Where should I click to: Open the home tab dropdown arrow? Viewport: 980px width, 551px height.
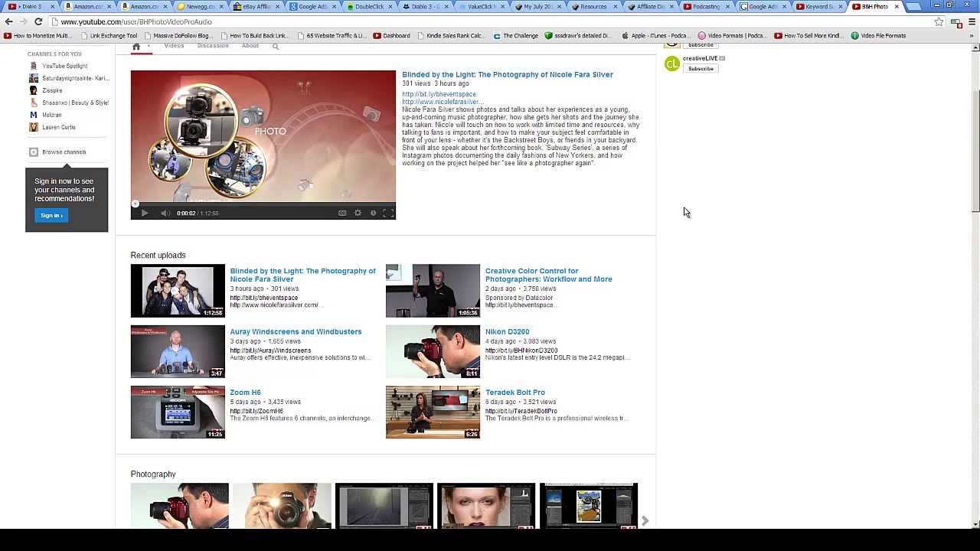pyautogui.click(x=149, y=46)
